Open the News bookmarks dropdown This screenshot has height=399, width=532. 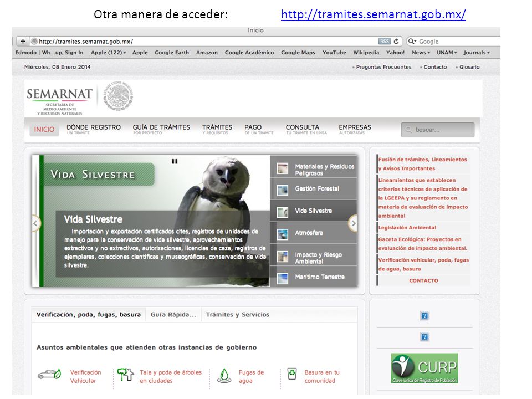point(421,53)
